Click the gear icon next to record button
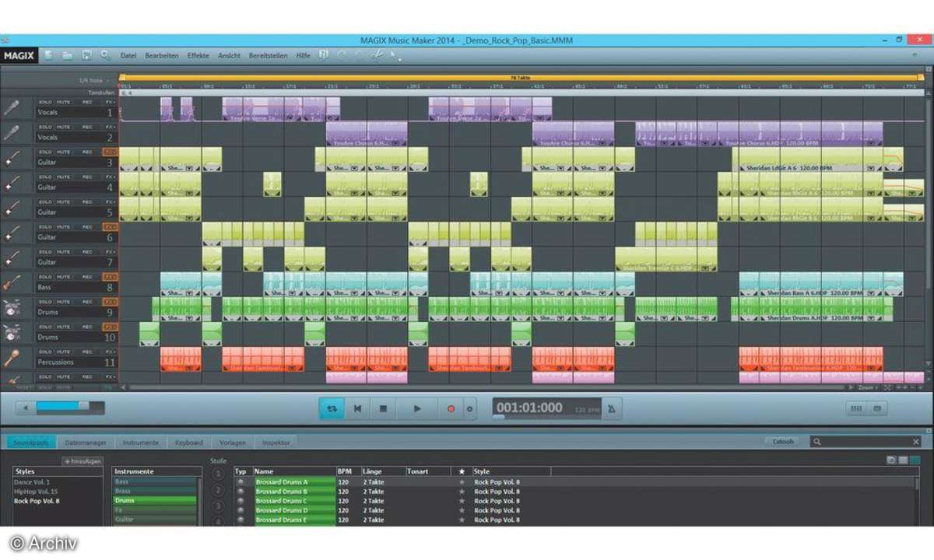This screenshot has width=934, height=560. (469, 408)
